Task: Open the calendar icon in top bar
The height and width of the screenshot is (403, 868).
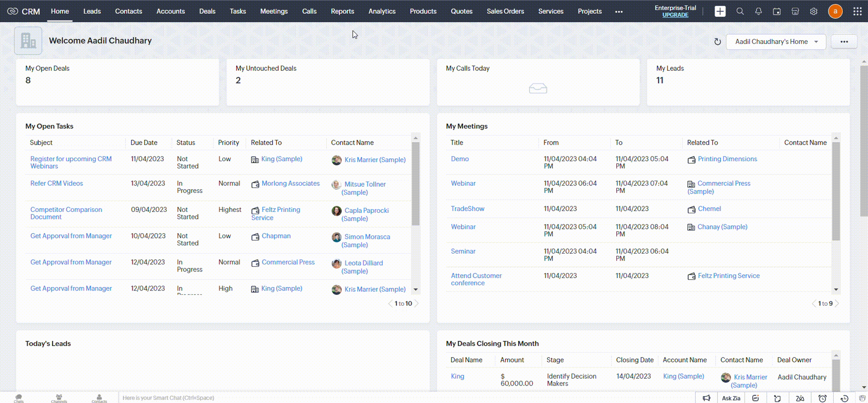Action: 777,11
